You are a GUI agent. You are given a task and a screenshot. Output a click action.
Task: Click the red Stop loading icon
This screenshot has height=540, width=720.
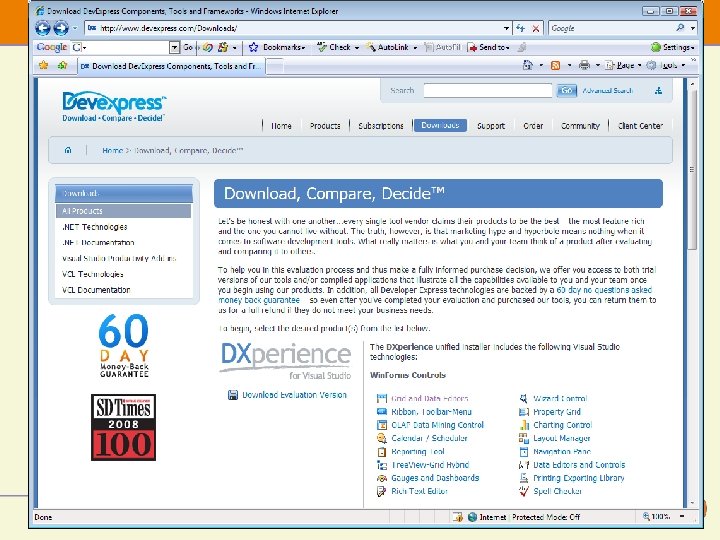click(535, 28)
